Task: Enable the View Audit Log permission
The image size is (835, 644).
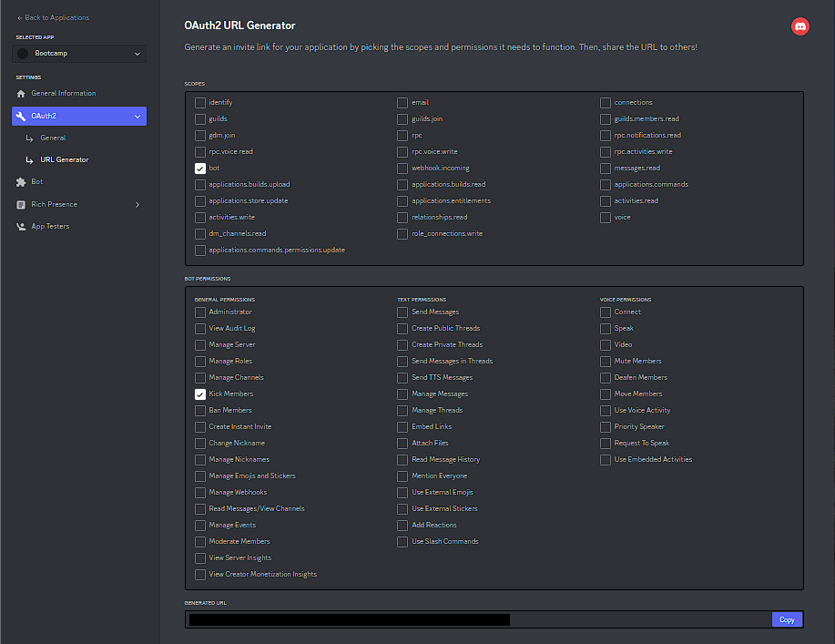Action: (200, 329)
